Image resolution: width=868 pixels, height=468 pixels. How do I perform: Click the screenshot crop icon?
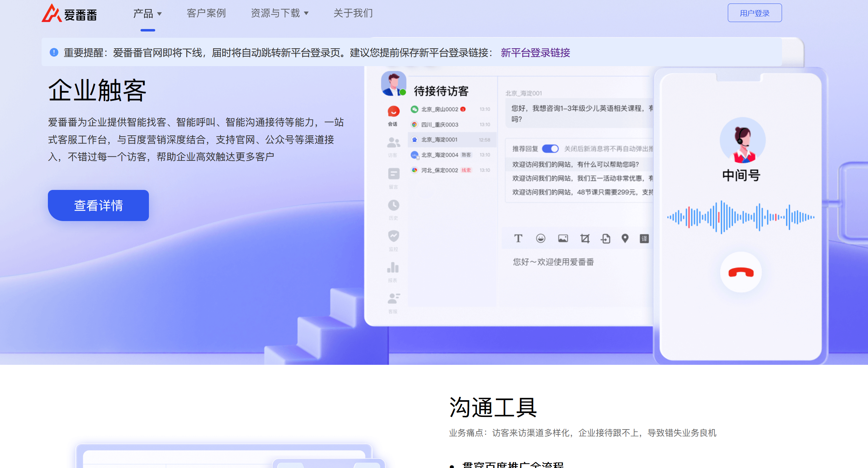coord(585,239)
